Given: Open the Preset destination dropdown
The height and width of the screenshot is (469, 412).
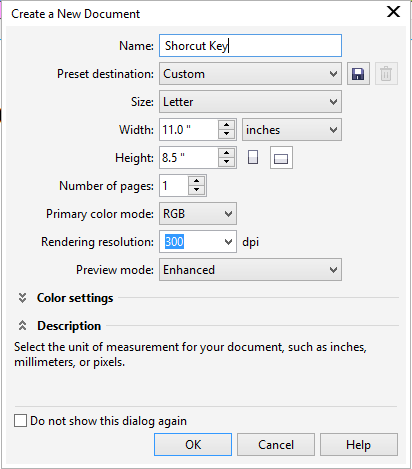Looking at the screenshot, I should tap(250, 74).
